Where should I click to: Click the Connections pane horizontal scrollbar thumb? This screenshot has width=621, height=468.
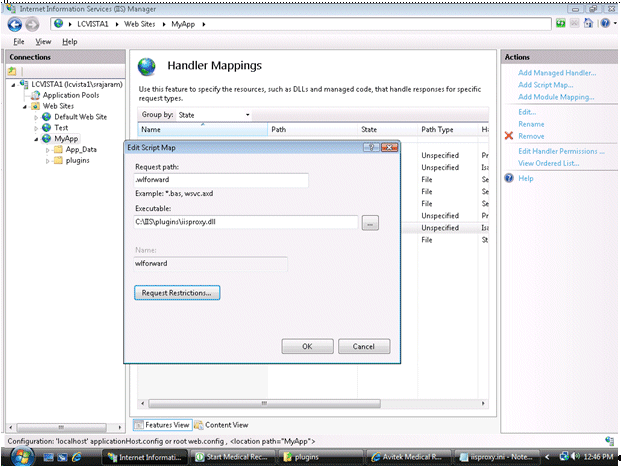pos(61,428)
